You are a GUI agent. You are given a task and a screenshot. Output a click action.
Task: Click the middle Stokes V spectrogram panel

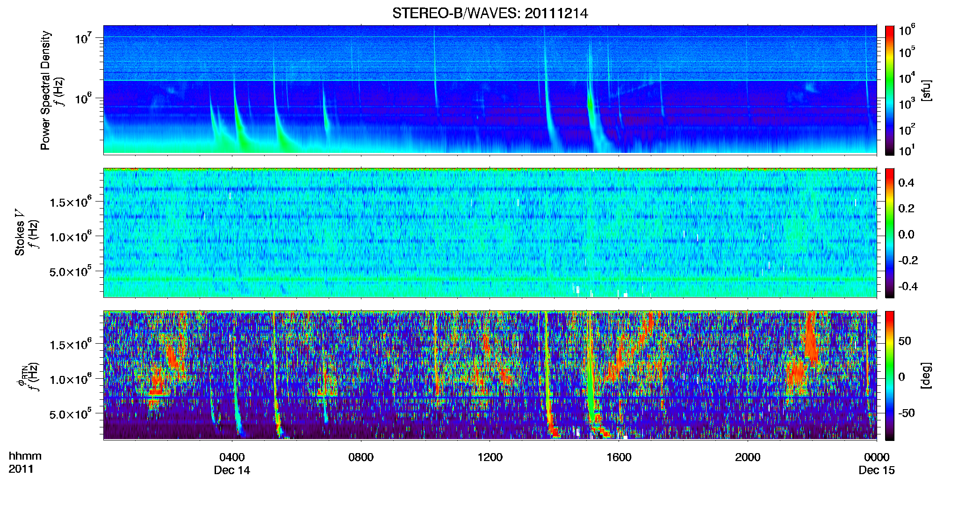pos(490,233)
